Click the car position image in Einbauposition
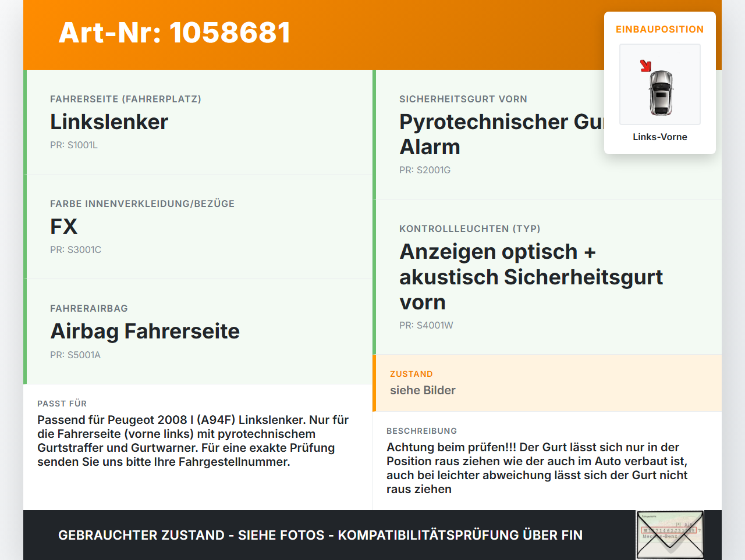This screenshot has width=745, height=560. (660, 84)
